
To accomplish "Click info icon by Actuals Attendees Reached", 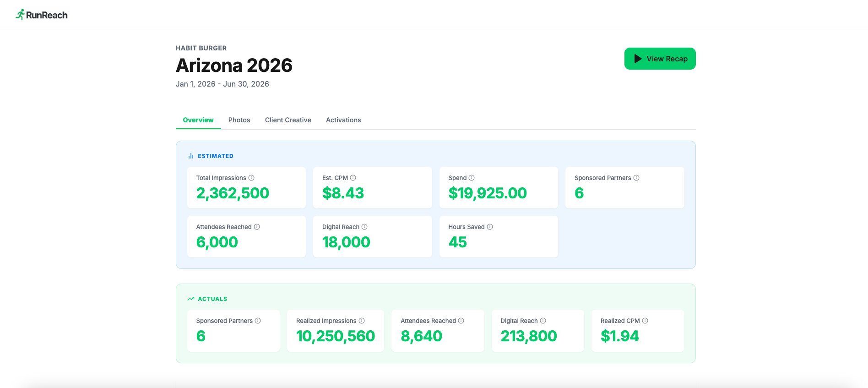I will point(461,321).
